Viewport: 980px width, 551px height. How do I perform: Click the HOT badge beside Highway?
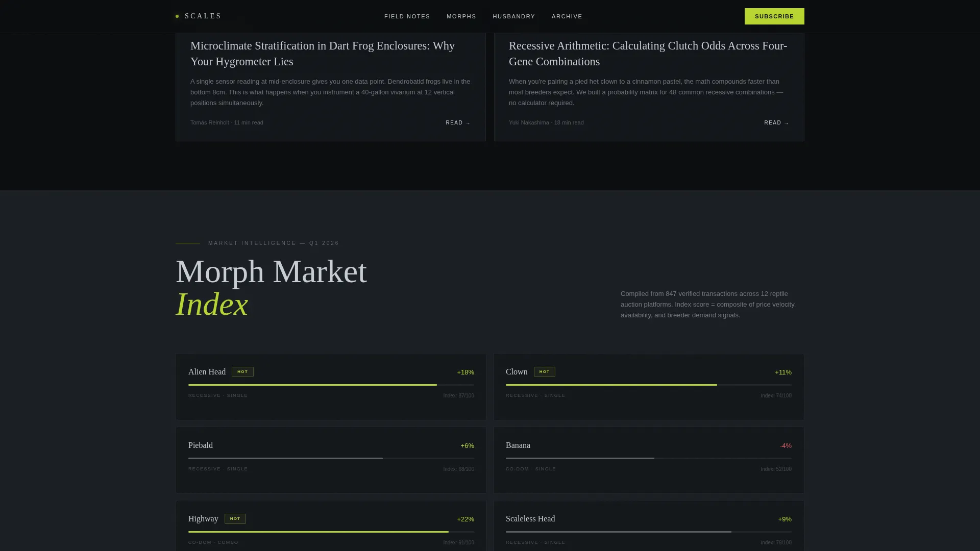[x=235, y=519]
